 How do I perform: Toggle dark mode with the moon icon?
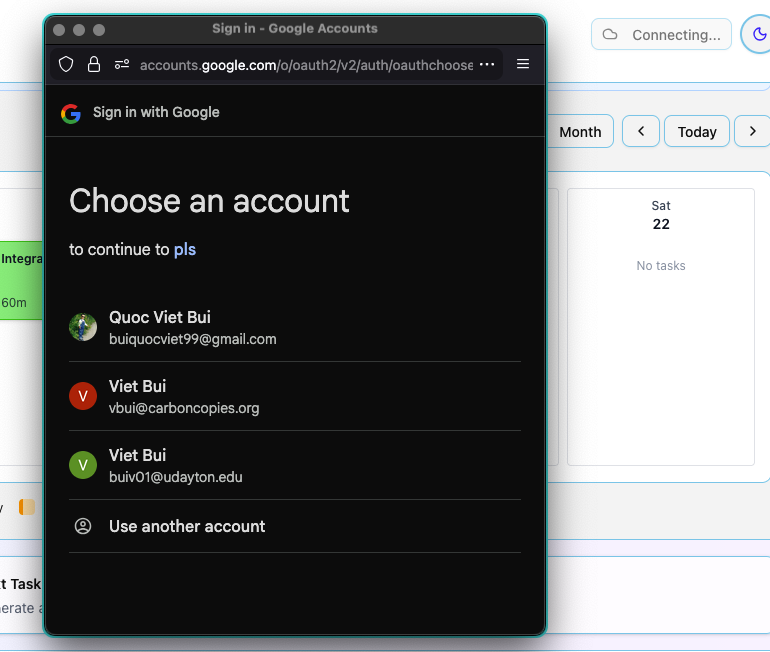pyautogui.click(x=760, y=34)
